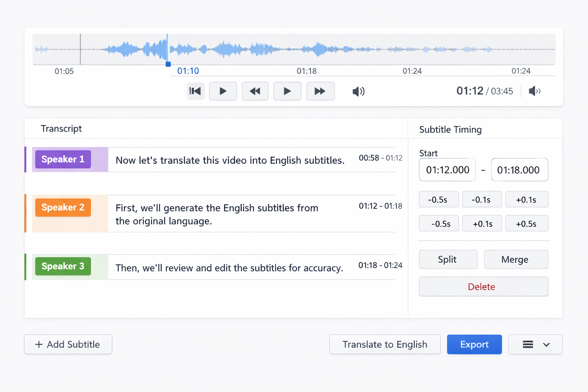The height and width of the screenshot is (392, 588).
Task: Click Translate to English
Action: (385, 344)
